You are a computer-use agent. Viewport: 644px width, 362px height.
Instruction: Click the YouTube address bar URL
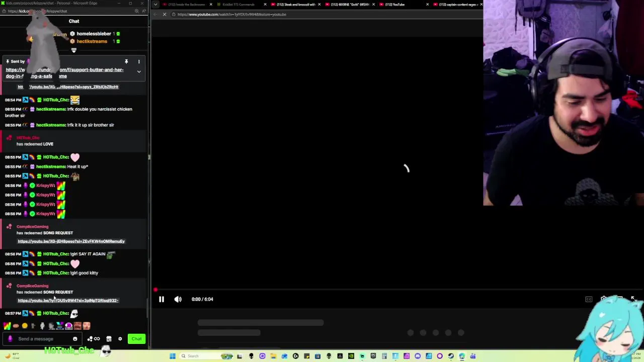click(x=231, y=14)
